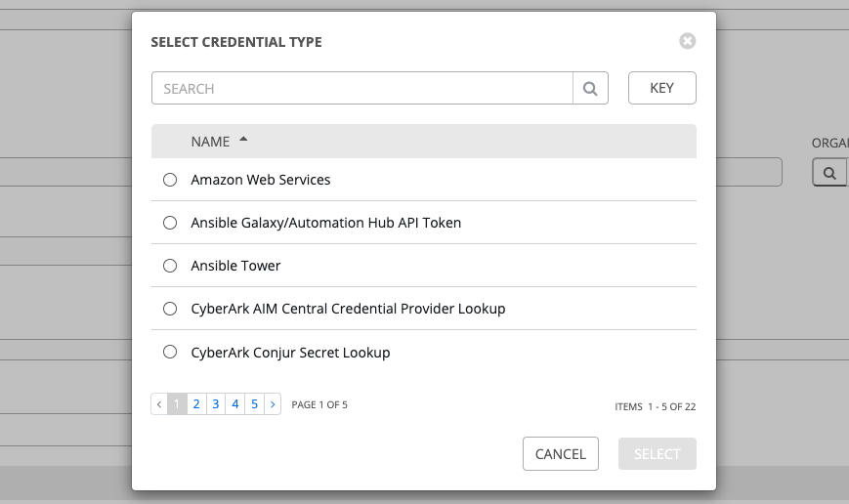Click the Ansible Tower row text
Image resolution: width=849 pixels, height=504 pixels.
pyautogui.click(x=235, y=266)
